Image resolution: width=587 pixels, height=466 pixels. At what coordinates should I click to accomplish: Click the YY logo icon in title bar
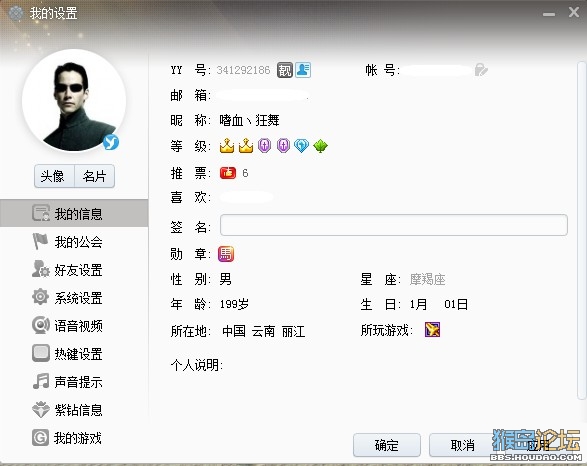click(x=16, y=13)
